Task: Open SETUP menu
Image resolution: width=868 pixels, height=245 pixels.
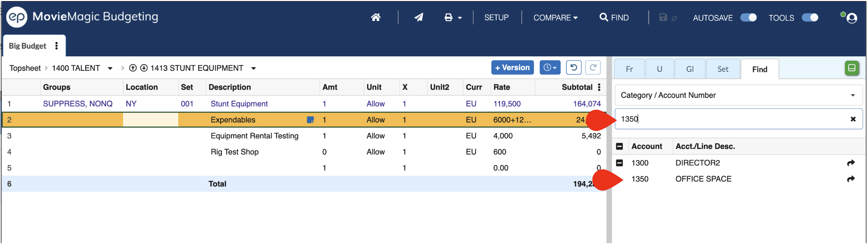Action: pyautogui.click(x=496, y=17)
